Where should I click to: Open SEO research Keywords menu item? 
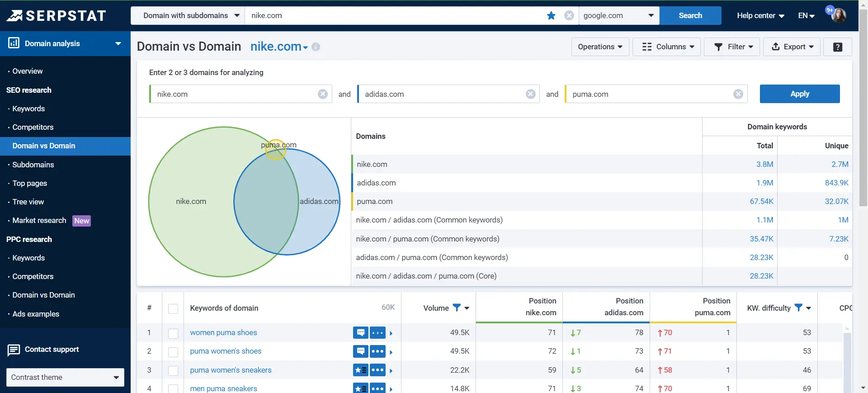tap(28, 109)
